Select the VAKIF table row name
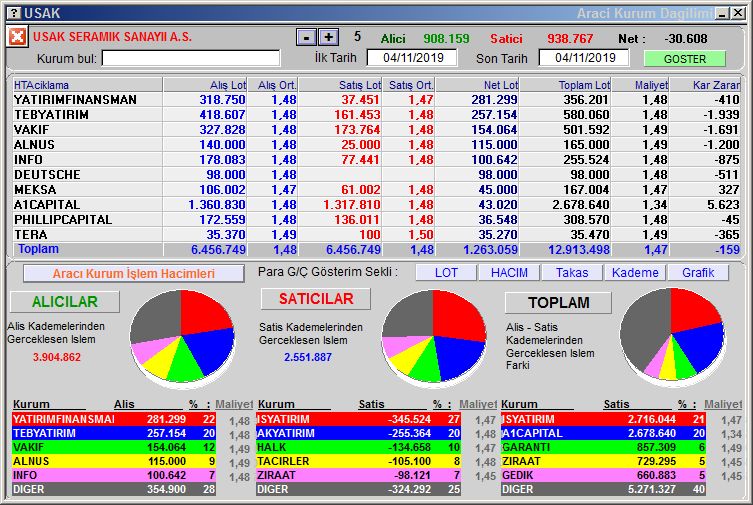 coord(32,130)
